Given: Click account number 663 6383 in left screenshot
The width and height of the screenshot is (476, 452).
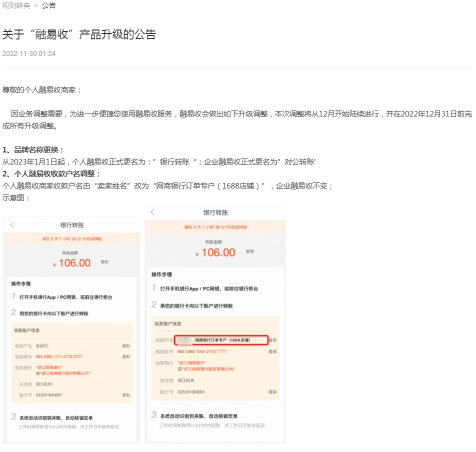Looking at the screenshot, I should coord(58,356).
